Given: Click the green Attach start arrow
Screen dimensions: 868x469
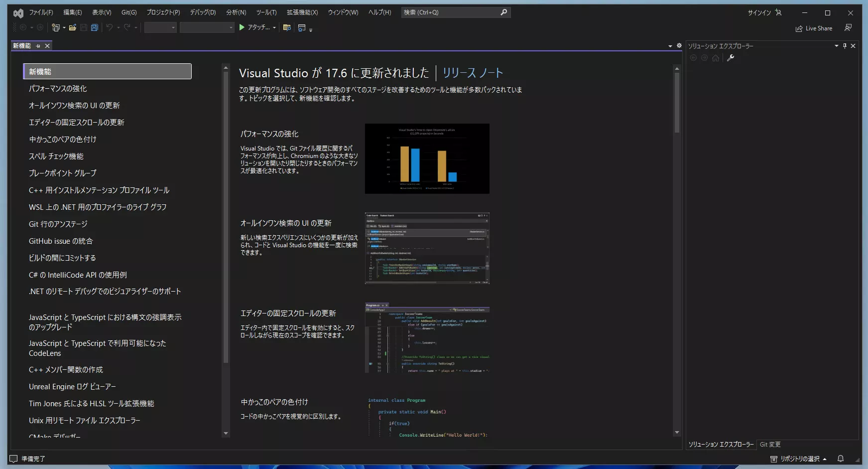Looking at the screenshot, I should [x=242, y=27].
